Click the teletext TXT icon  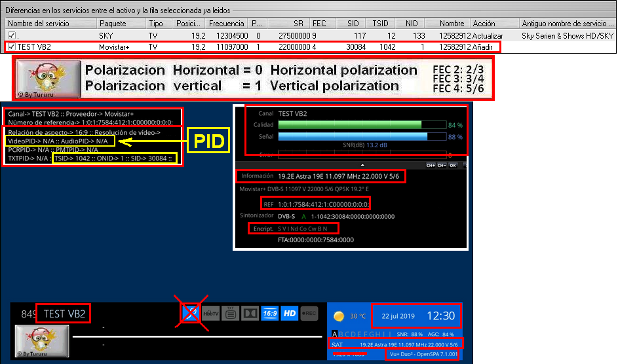231,314
